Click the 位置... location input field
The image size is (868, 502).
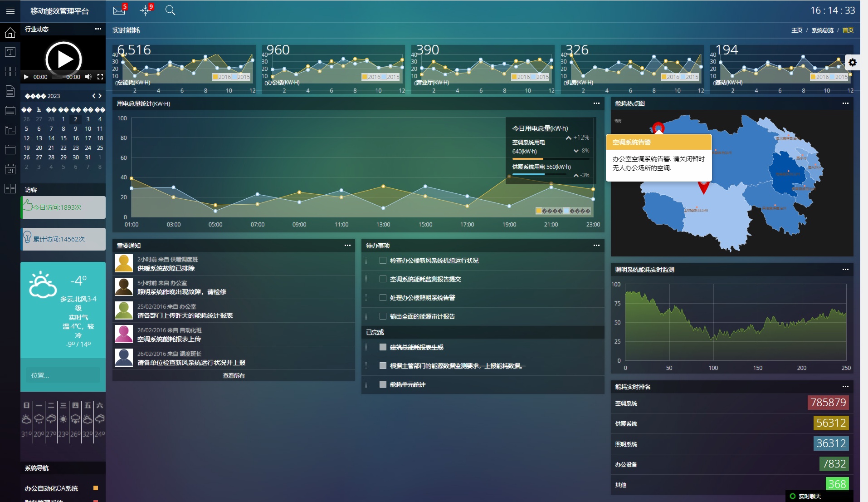pyautogui.click(x=63, y=375)
